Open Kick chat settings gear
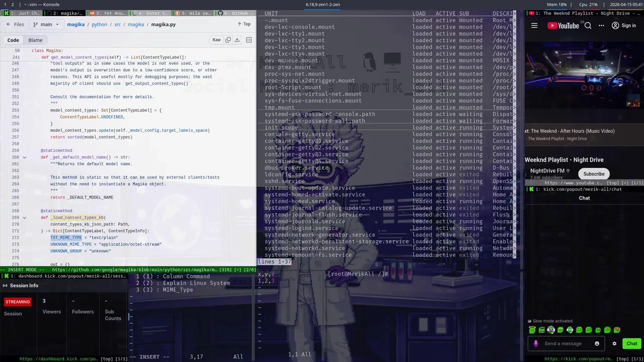 [x=614, y=343]
